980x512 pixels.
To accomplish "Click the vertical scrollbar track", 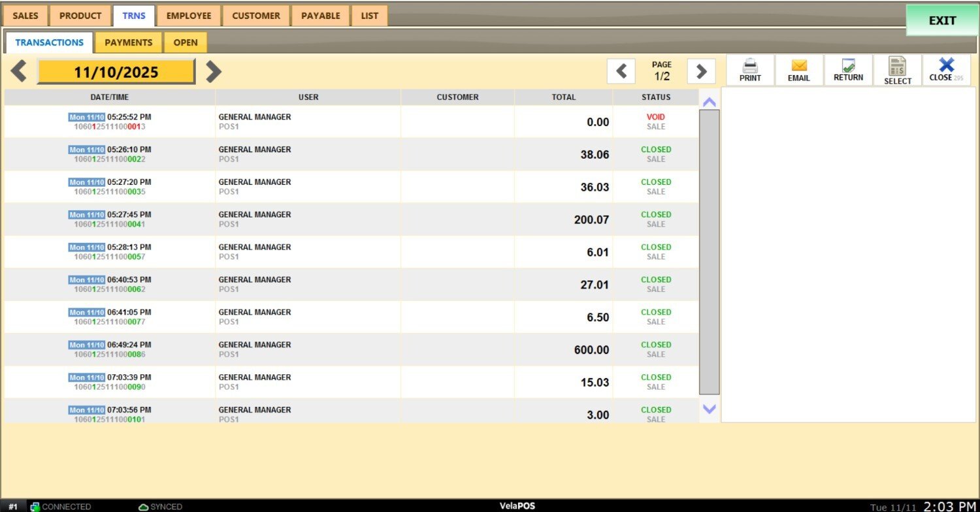I will coord(709,251).
